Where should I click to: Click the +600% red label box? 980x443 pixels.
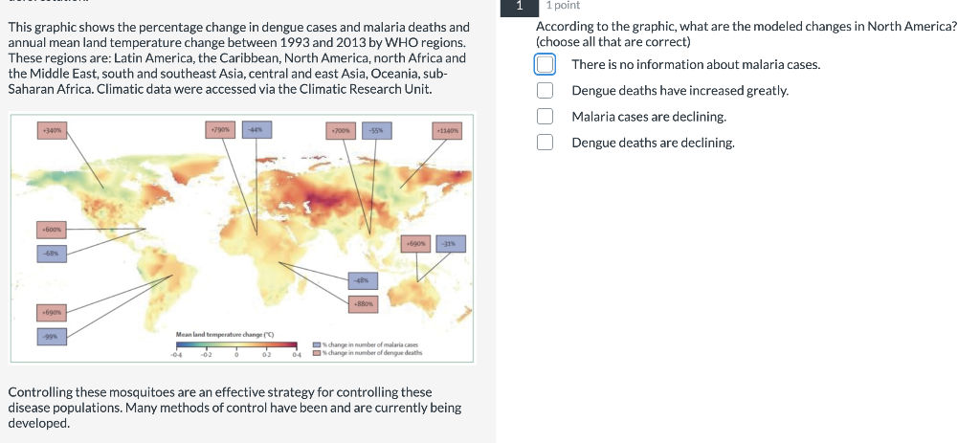pyautogui.click(x=52, y=230)
